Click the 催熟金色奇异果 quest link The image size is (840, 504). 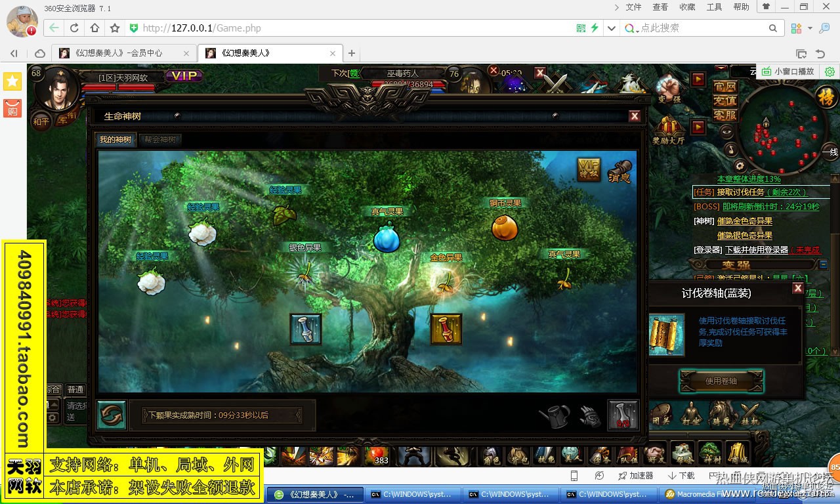[x=745, y=221]
